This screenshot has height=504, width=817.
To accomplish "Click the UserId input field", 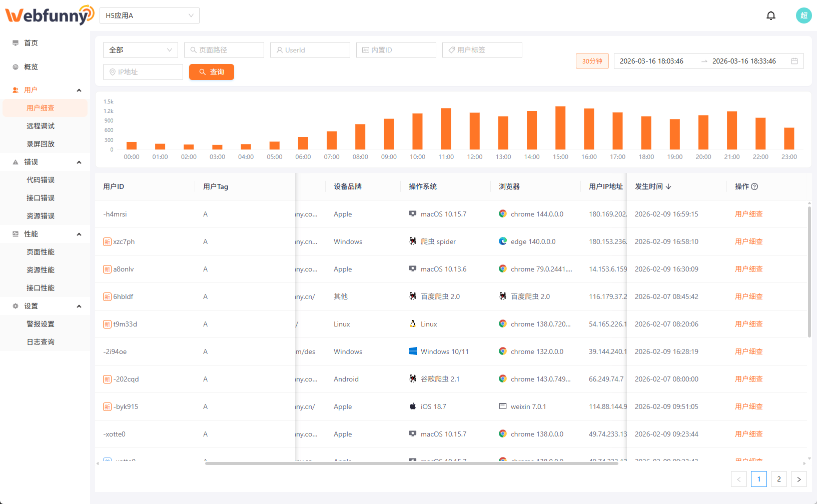I will pyautogui.click(x=310, y=50).
